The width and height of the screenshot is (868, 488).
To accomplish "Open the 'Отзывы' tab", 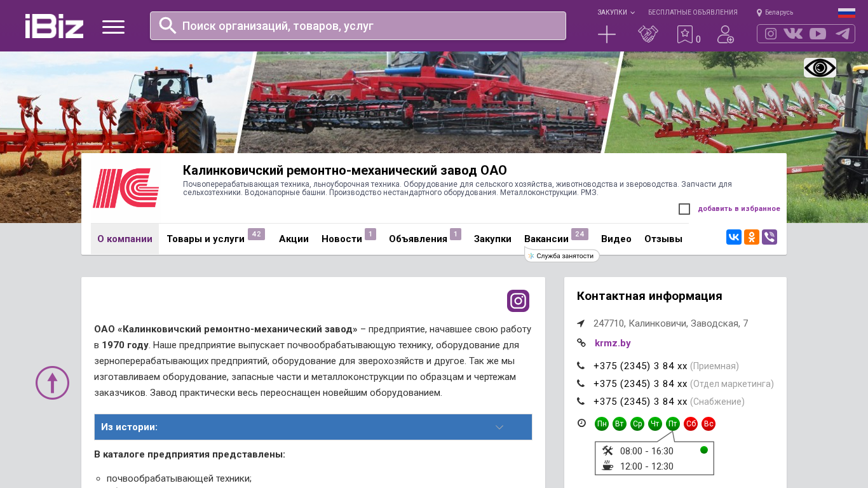I will (663, 239).
